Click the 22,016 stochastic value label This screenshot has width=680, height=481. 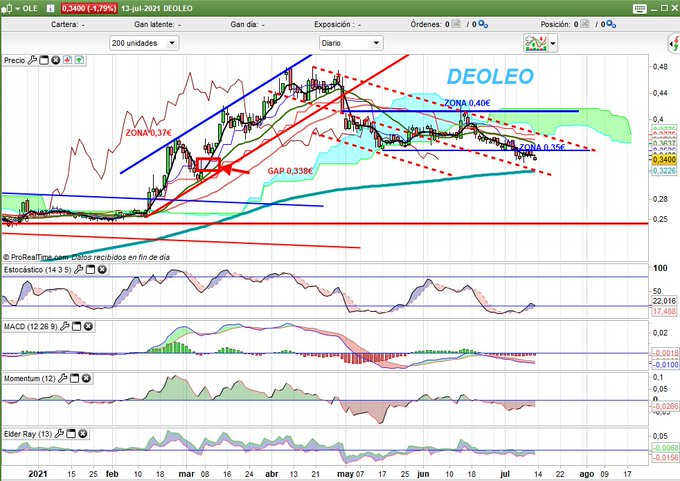pos(664,301)
